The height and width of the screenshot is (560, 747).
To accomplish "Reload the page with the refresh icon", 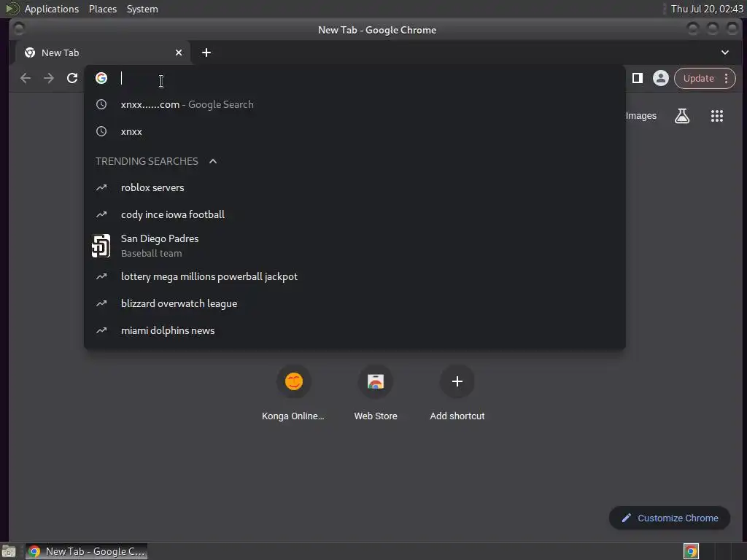I will click(x=72, y=78).
